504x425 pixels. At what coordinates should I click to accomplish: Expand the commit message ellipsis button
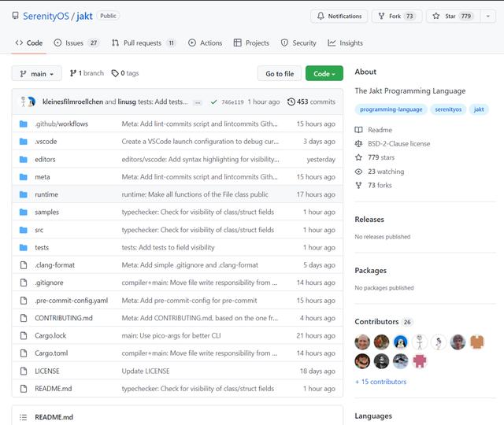[198, 102]
